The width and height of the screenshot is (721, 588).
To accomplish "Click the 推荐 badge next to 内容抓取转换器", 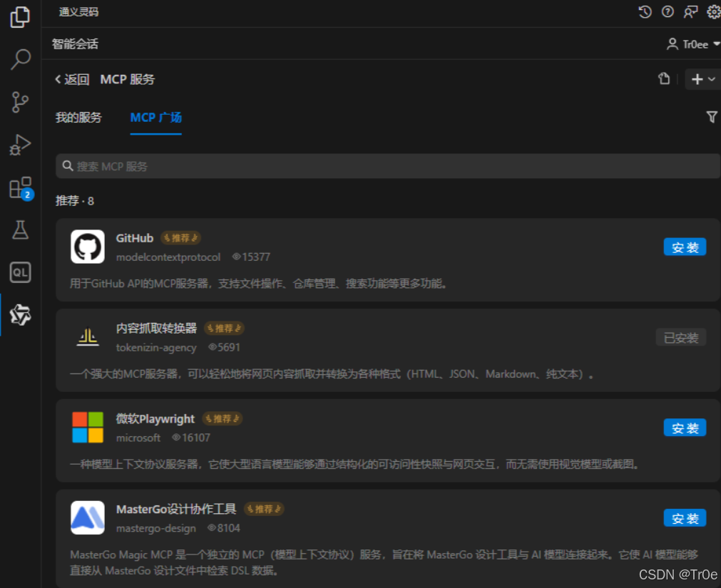I will pos(225,328).
